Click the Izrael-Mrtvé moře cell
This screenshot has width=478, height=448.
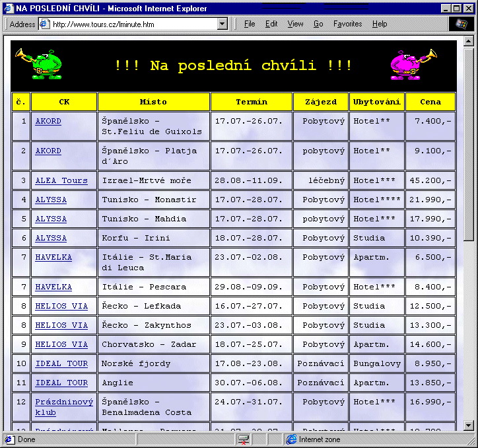coord(154,180)
